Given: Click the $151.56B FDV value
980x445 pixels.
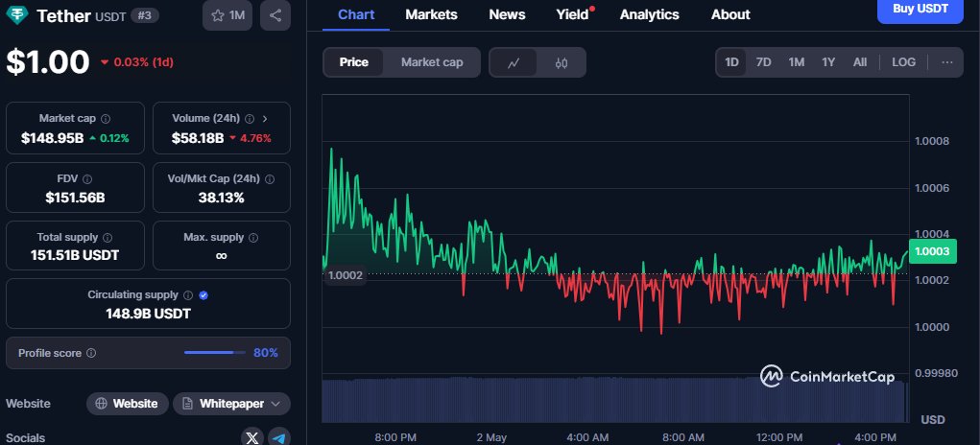Looking at the screenshot, I should point(75,199).
